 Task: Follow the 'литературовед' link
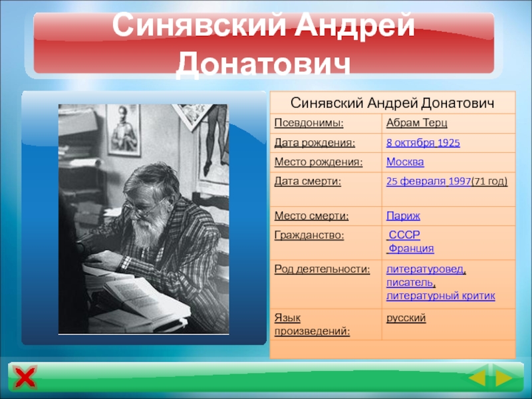coord(425,269)
